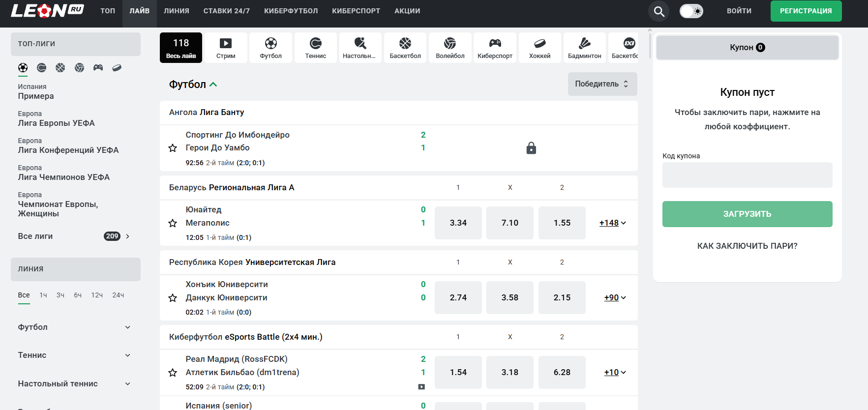Select the Настольный теннис sport tile
Viewport: 868px width, 410px height.
tap(360, 48)
